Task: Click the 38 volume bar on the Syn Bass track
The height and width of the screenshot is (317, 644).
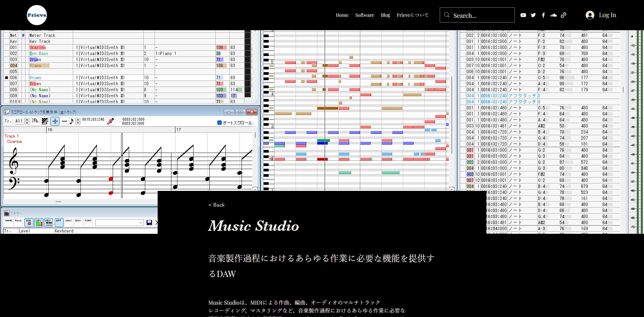Action: tap(219, 53)
